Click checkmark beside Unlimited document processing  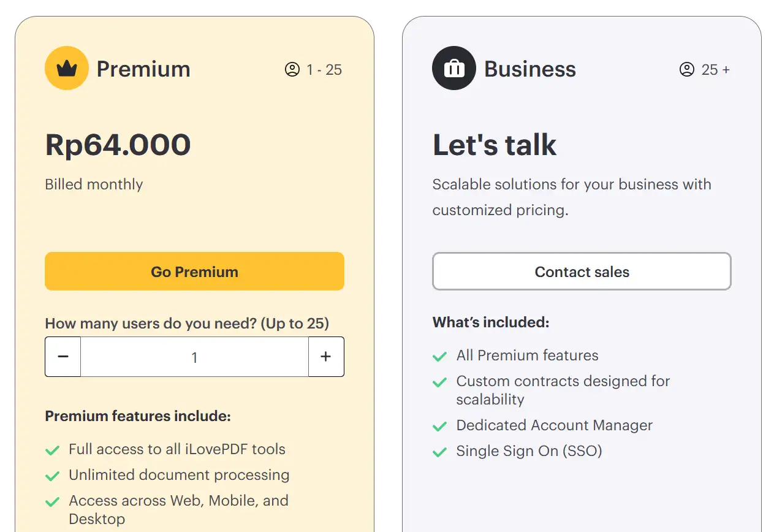click(x=53, y=476)
